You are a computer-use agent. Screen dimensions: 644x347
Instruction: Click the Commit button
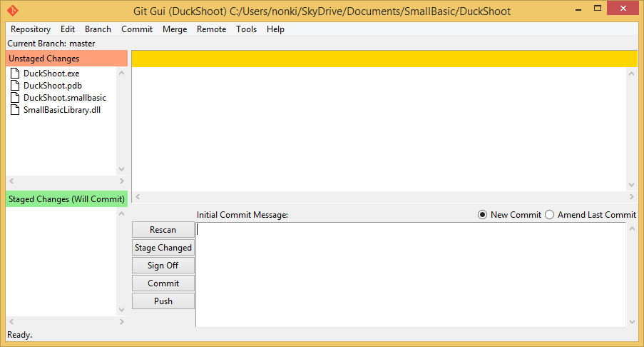coord(163,283)
